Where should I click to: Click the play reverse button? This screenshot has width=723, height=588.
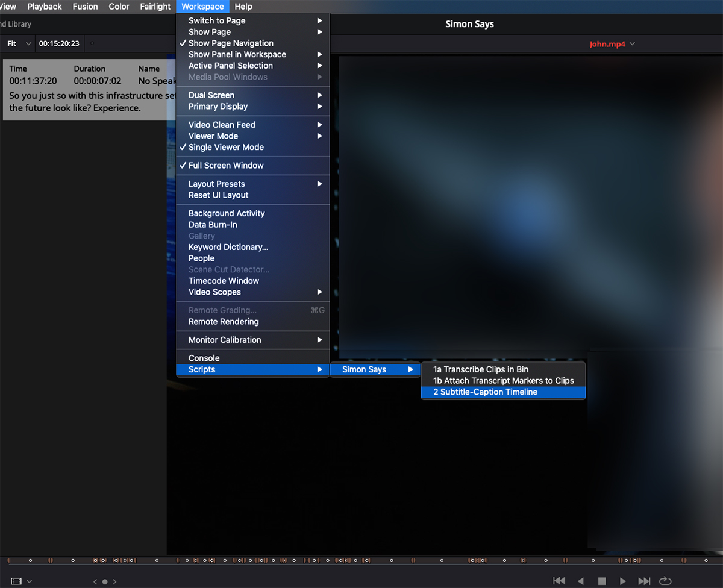(x=581, y=581)
